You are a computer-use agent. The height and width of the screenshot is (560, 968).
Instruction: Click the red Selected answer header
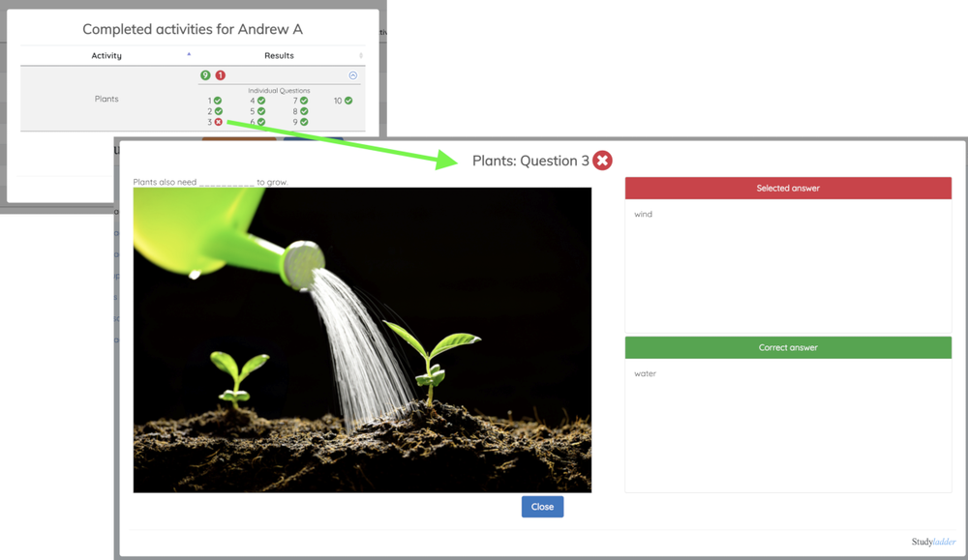788,188
